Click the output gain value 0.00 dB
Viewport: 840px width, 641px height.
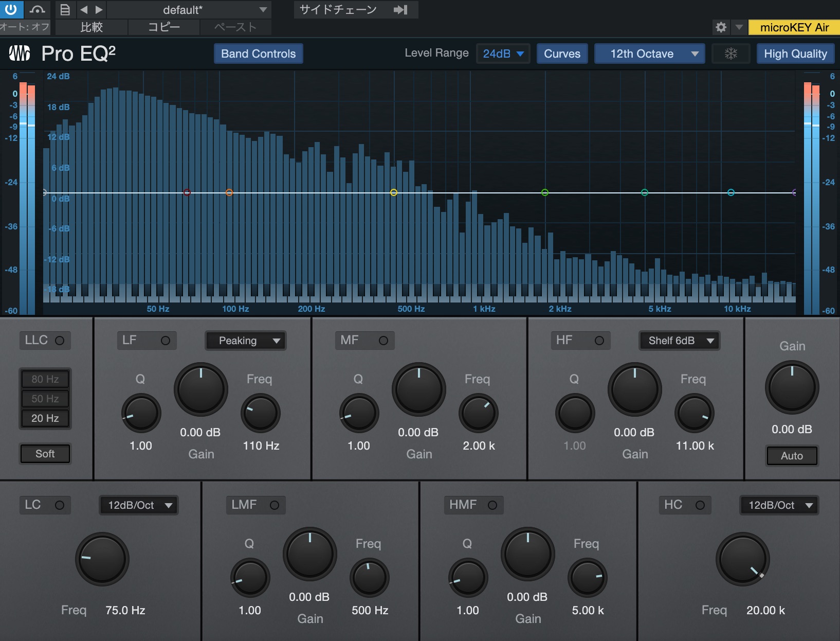pos(792,430)
